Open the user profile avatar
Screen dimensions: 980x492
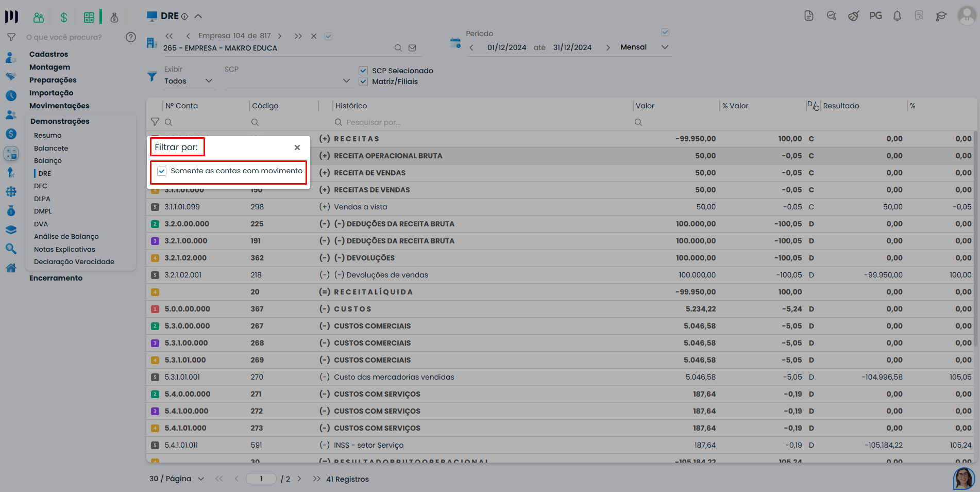click(967, 15)
